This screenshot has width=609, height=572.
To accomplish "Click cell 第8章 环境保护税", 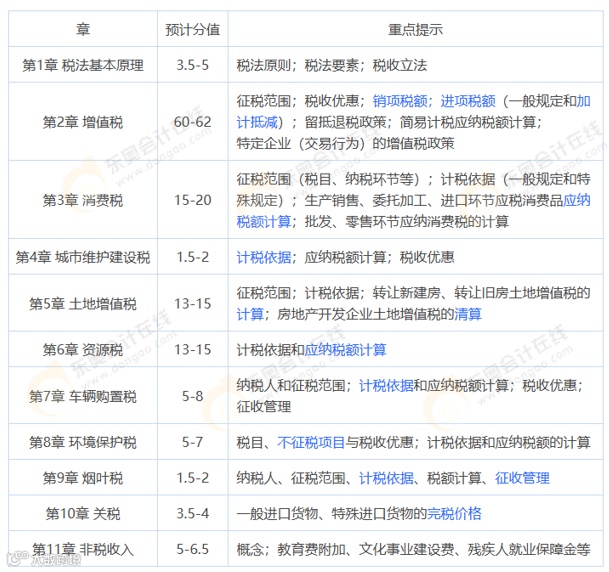I will [x=83, y=442].
